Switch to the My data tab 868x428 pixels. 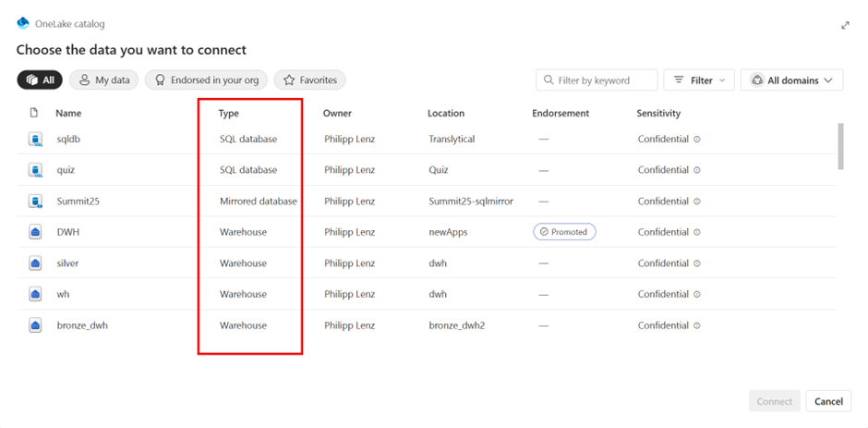[103, 80]
